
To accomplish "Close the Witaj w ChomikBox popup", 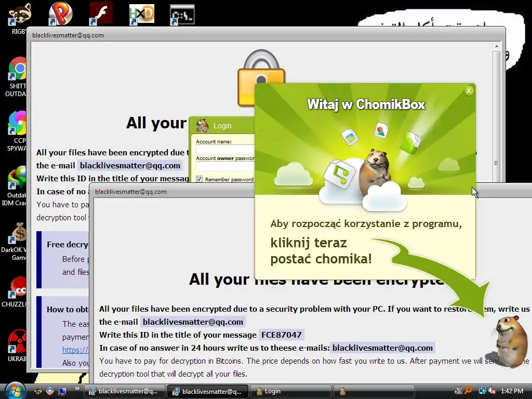I will click(469, 90).
